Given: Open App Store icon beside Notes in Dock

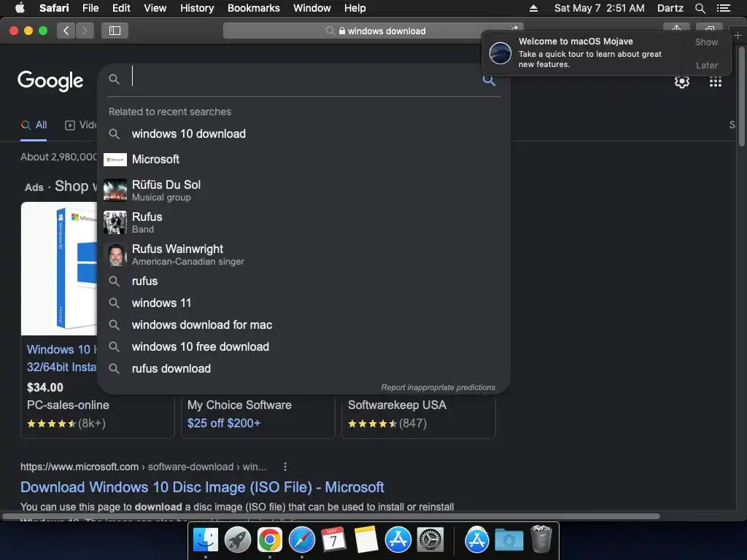Looking at the screenshot, I should tap(398, 540).
